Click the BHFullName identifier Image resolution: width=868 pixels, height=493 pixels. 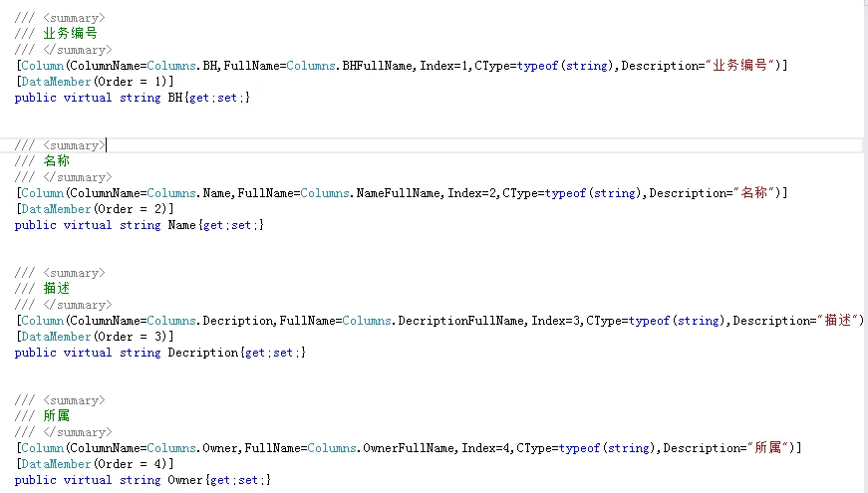click(x=378, y=66)
